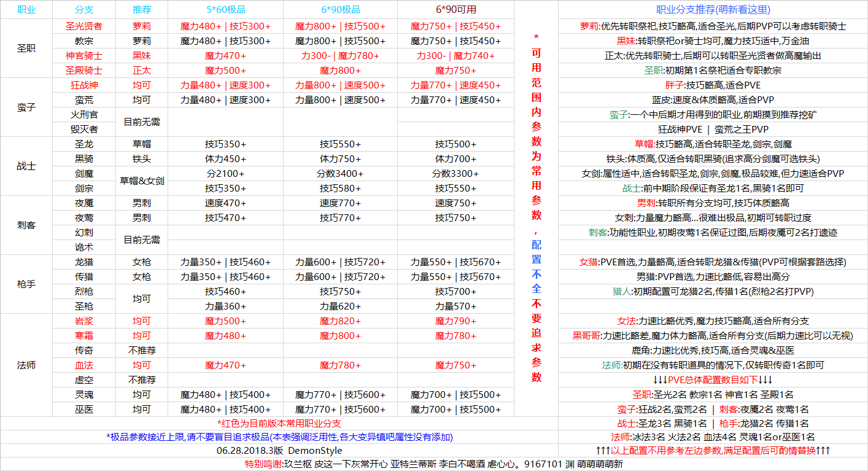Click the 6*90极品 column header

coord(340,10)
